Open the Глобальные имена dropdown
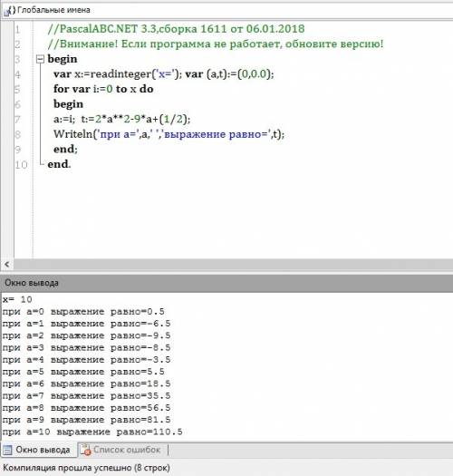Image resolution: width=453 pixels, height=476 pixels. [x=227, y=10]
